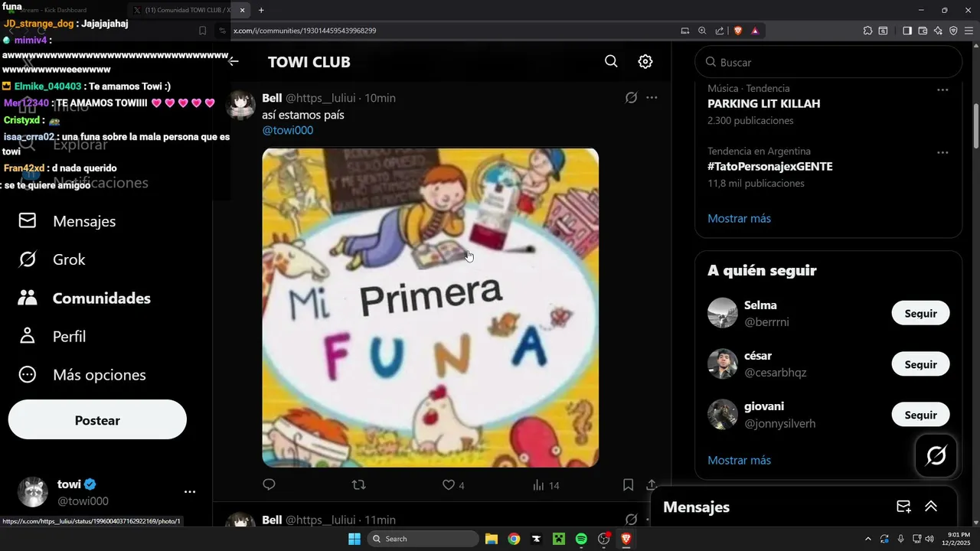980x551 pixels.
Task: Click browser share icon in address bar
Action: (720, 31)
